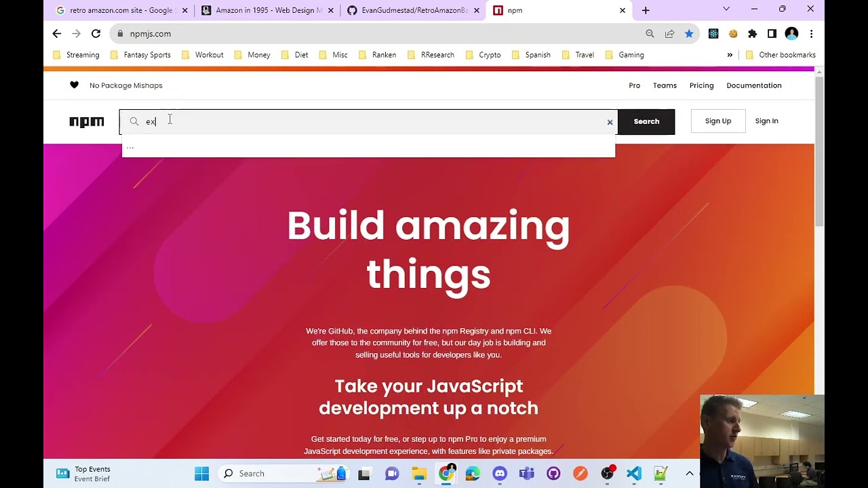
Task: Expand the hidden bookmarks chevron
Action: pyautogui.click(x=730, y=55)
